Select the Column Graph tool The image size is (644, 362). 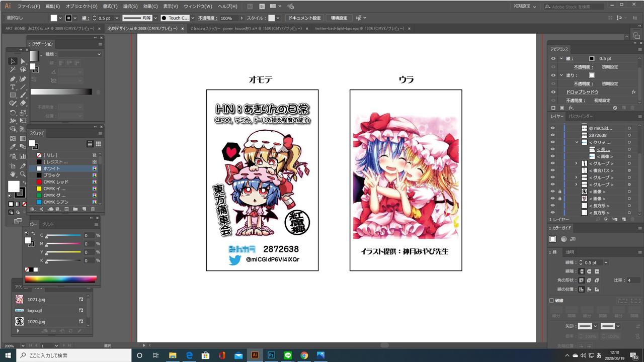[x=23, y=156]
